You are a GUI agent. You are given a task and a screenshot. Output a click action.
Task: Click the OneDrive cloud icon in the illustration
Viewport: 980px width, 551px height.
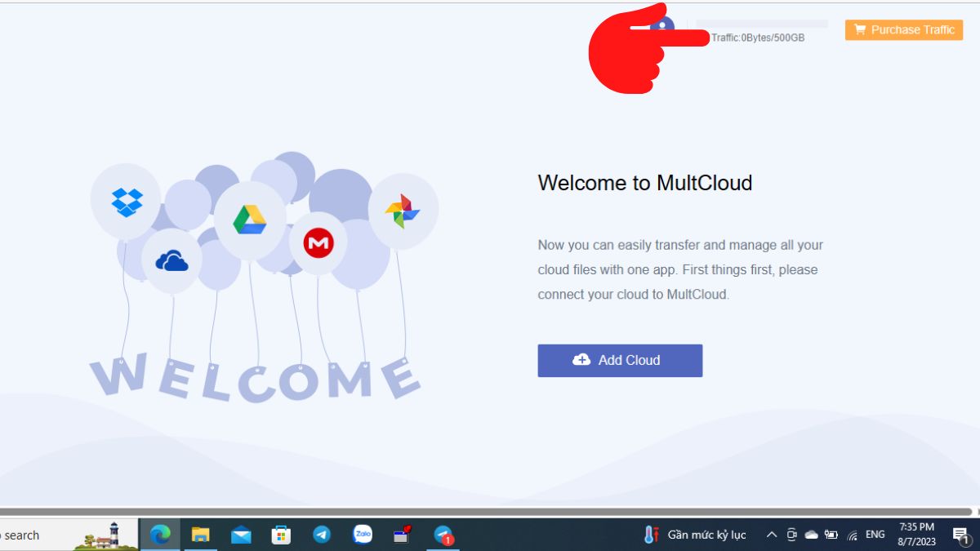point(171,260)
